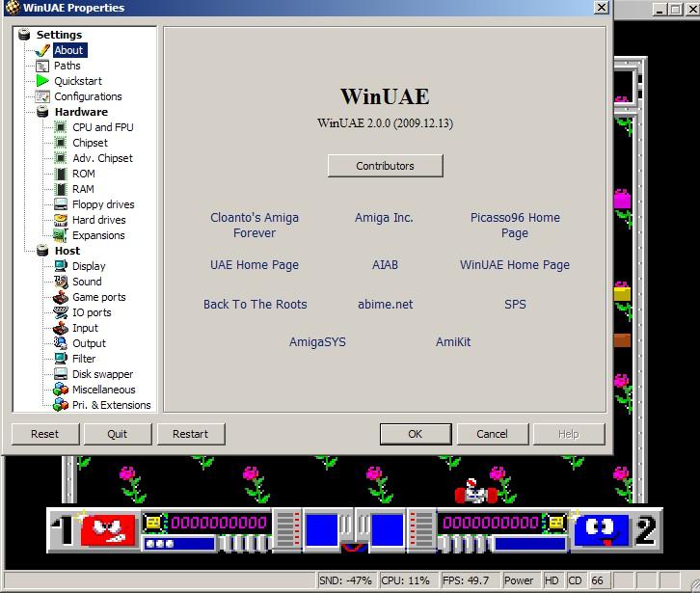Visit the AmiKit link

(453, 342)
